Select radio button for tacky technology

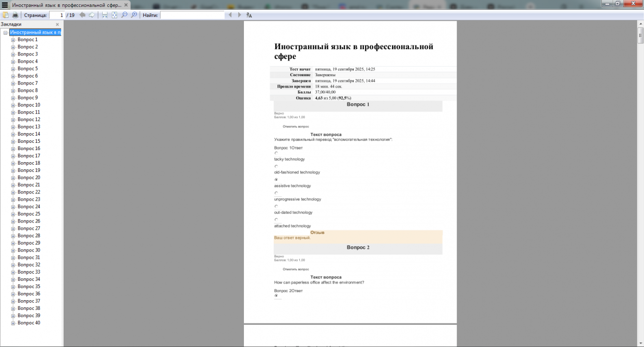click(276, 153)
